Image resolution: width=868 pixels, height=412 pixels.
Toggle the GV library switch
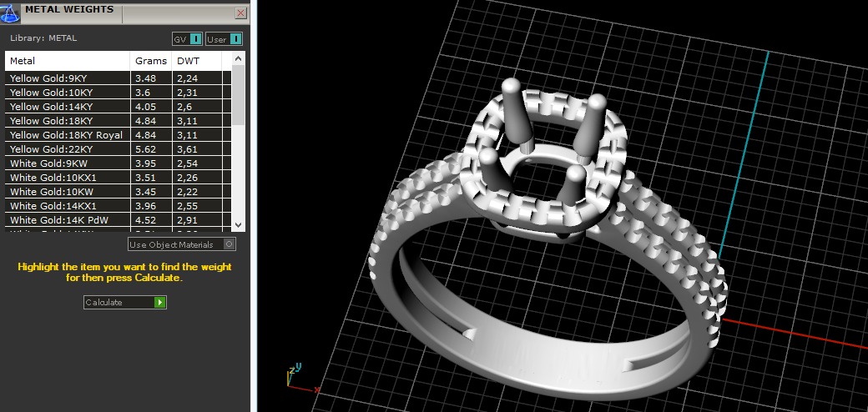pyautogui.click(x=187, y=39)
